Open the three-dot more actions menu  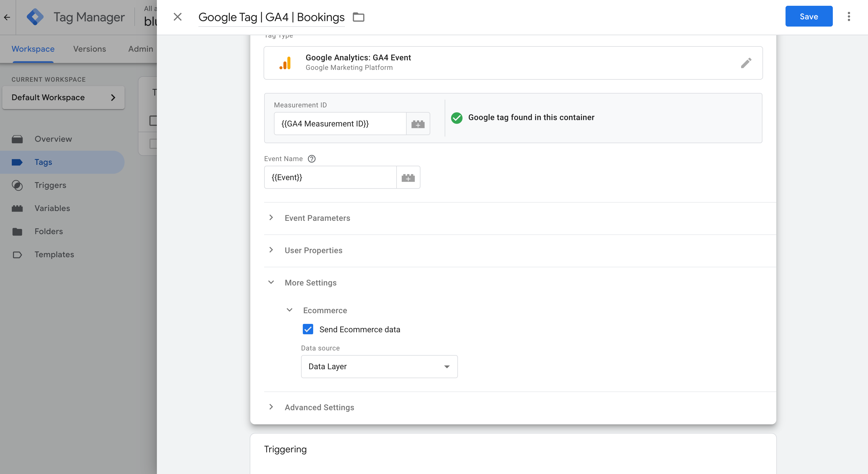tap(849, 16)
